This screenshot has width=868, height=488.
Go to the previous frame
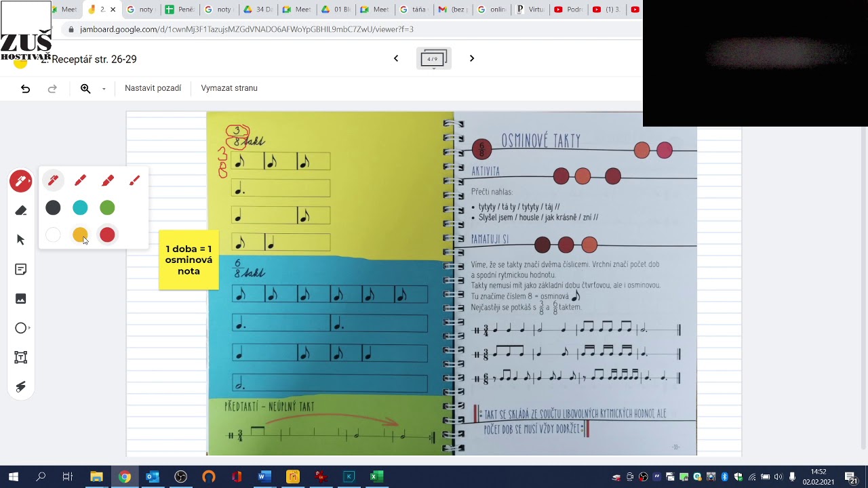click(x=396, y=58)
